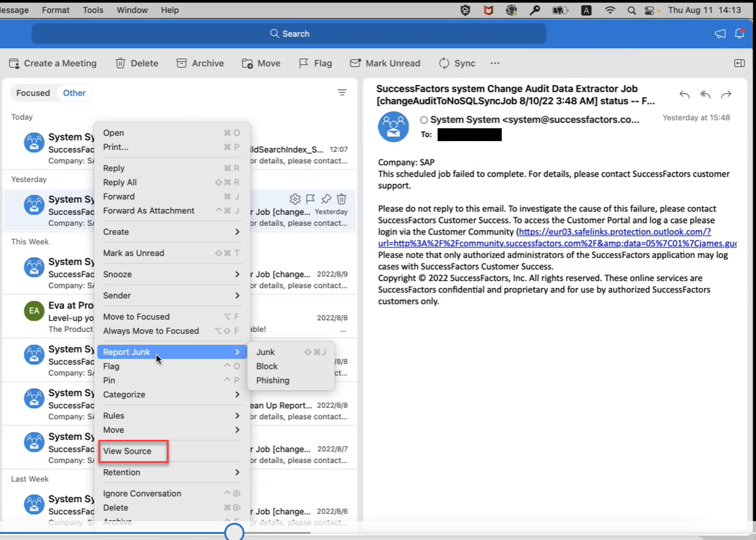Switch to the Other inbox tab
Image resolution: width=756 pixels, height=540 pixels.
point(75,93)
